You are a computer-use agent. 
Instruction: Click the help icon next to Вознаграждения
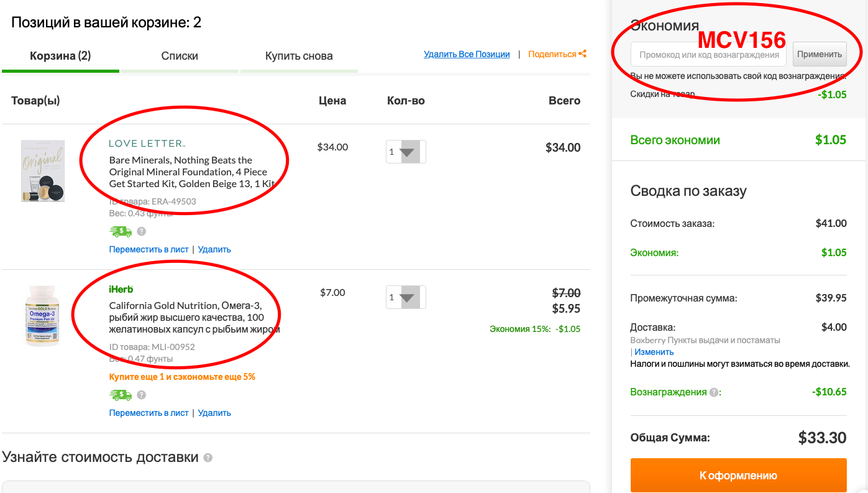tap(714, 392)
